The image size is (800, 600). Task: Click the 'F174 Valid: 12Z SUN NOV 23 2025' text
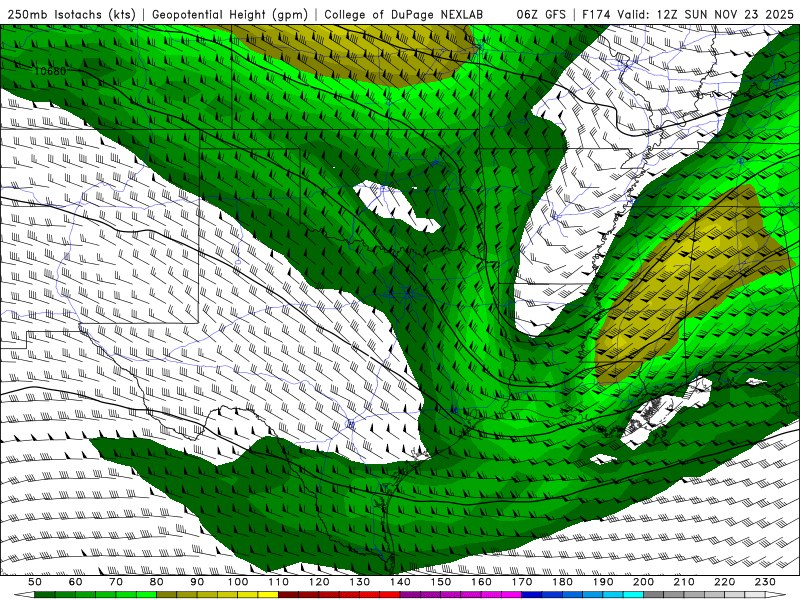[688, 14]
